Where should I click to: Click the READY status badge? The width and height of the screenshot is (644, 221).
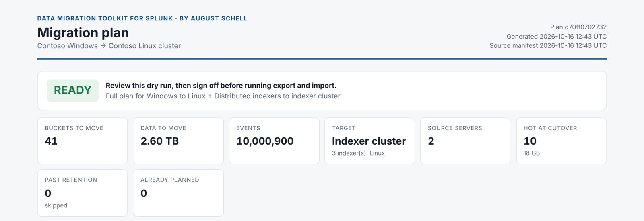(72, 90)
